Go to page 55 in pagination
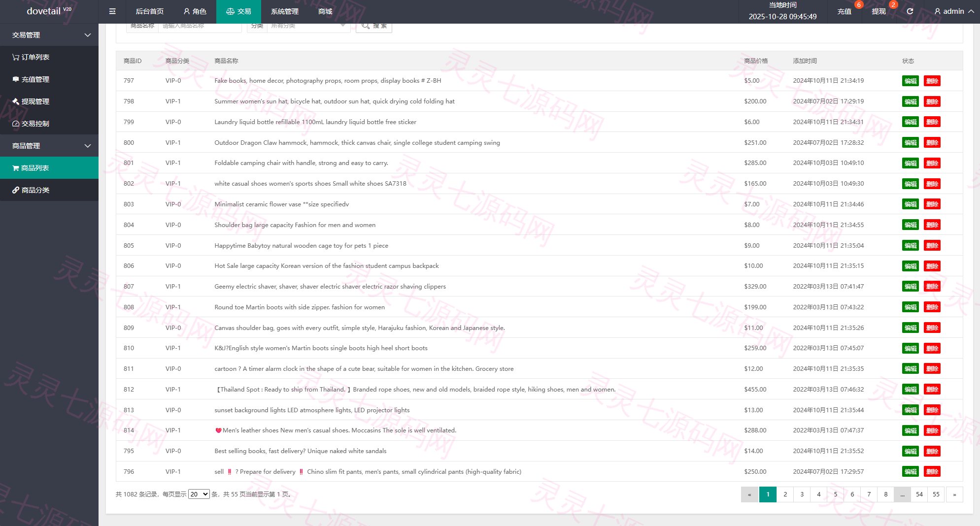This screenshot has width=980, height=526. pyautogui.click(x=936, y=494)
